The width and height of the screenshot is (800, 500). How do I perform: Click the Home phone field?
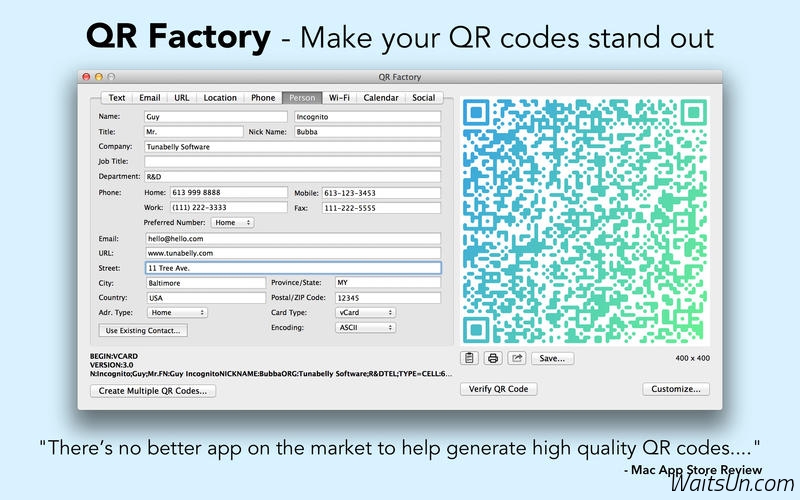pyautogui.click(x=229, y=192)
